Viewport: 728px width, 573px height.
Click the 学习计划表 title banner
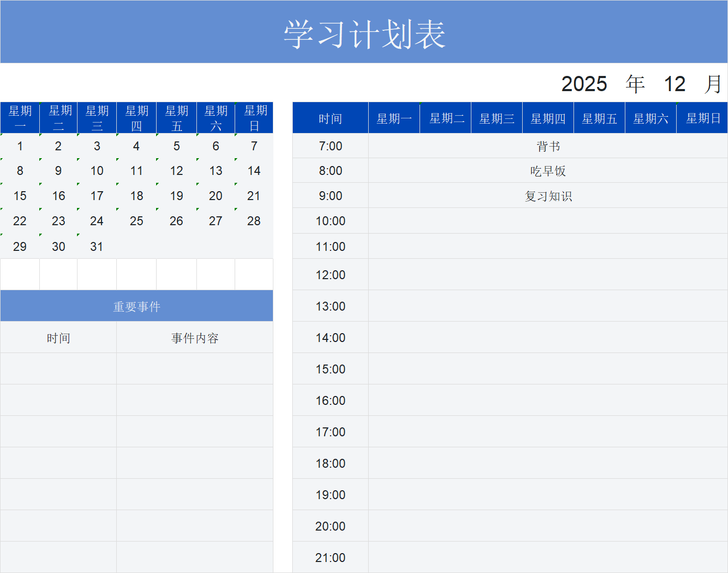coord(364,31)
